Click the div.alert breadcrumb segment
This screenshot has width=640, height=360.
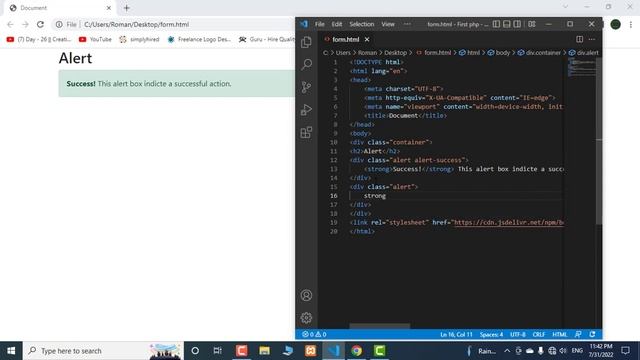[x=588, y=53]
